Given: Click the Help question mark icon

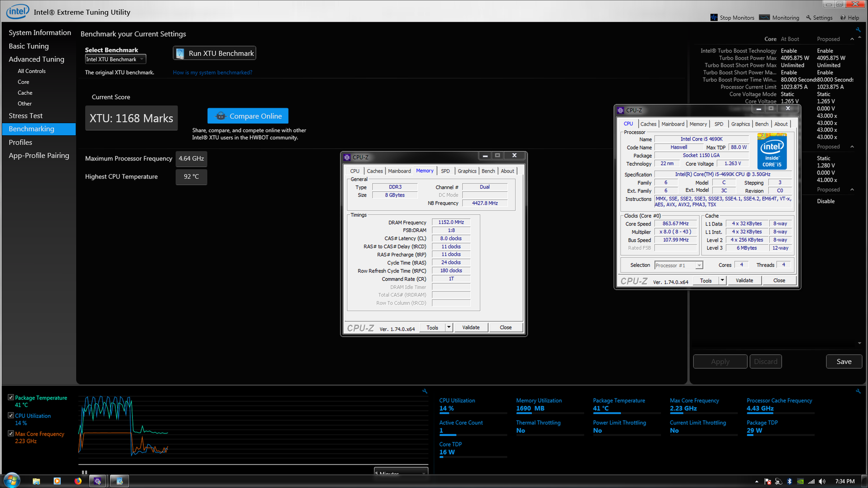Looking at the screenshot, I should pos(843,18).
